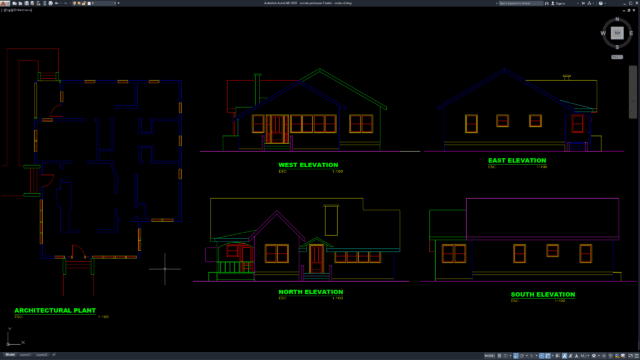
Task: Open the WCS dropdown below the ViewCube
Action: [x=617, y=57]
